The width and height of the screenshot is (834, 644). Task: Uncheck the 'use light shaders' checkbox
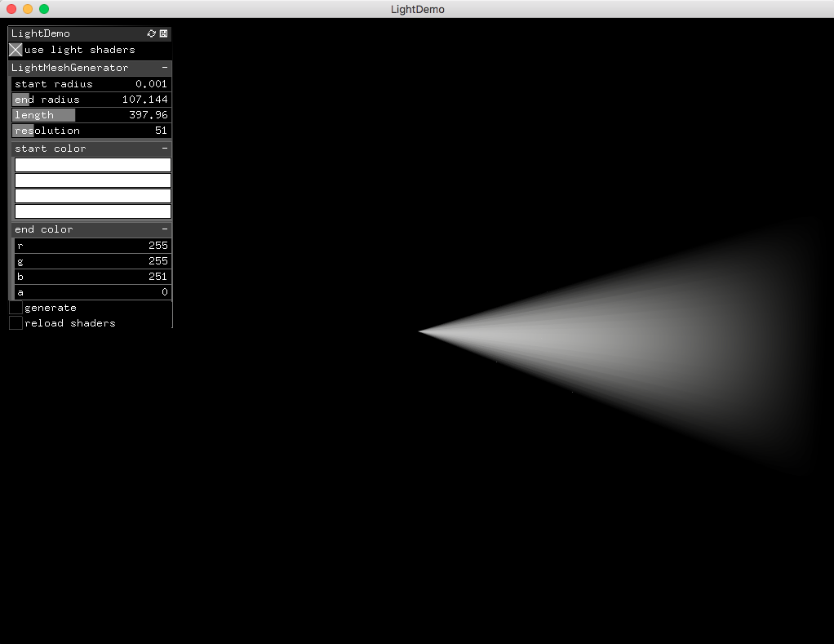14,49
